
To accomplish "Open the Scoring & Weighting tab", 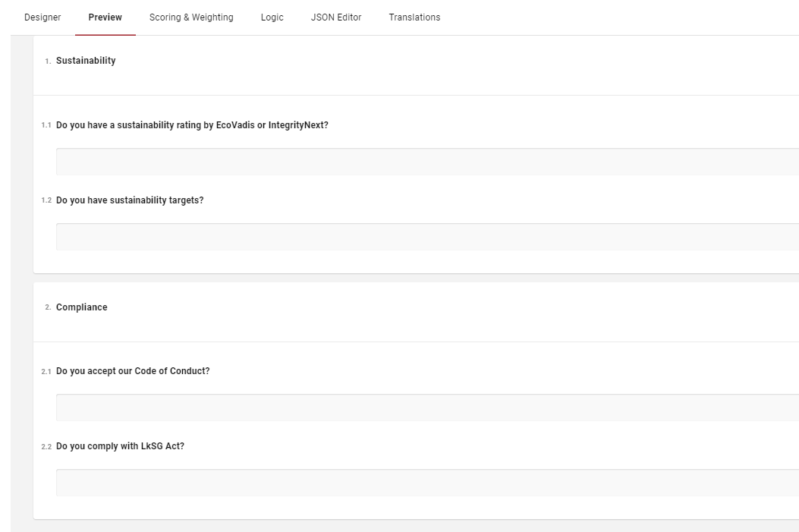I will pyautogui.click(x=191, y=17).
